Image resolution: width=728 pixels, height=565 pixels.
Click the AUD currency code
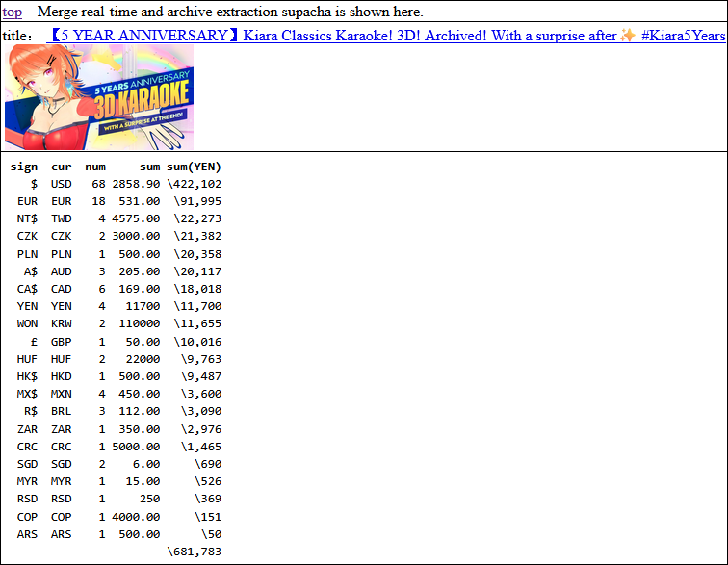62,271
